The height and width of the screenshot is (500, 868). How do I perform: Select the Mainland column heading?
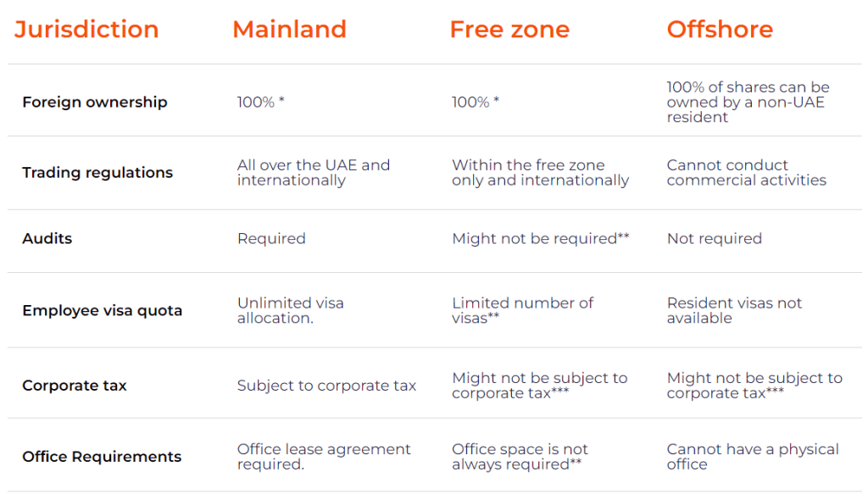[x=289, y=30]
